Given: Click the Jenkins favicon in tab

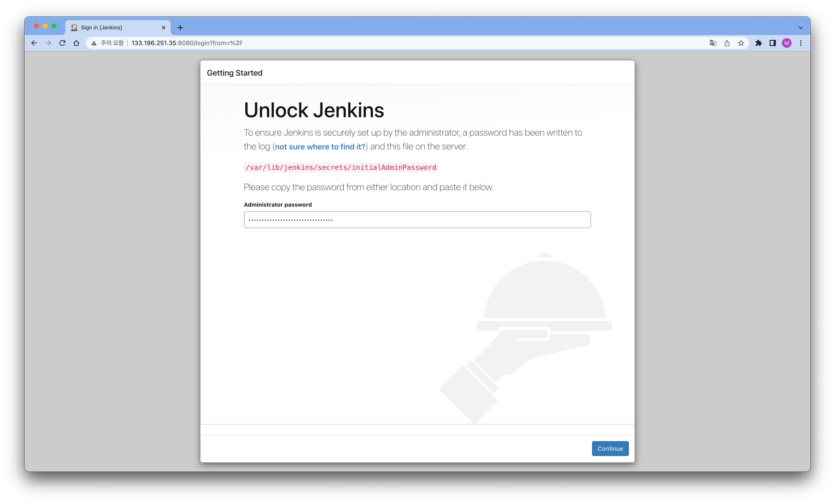Looking at the screenshot, I should coord(74,27).
